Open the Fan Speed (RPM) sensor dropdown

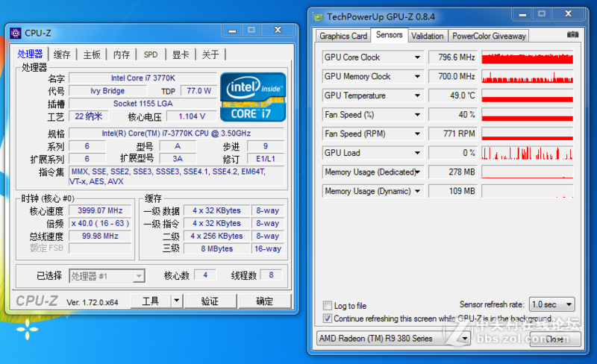coord(417,134)
